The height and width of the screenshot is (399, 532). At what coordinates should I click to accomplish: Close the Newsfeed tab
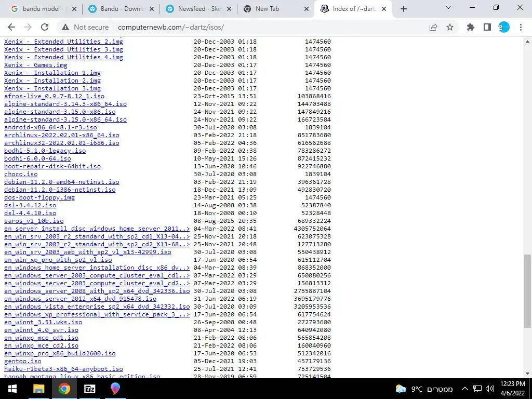click(x=229, y=9)
